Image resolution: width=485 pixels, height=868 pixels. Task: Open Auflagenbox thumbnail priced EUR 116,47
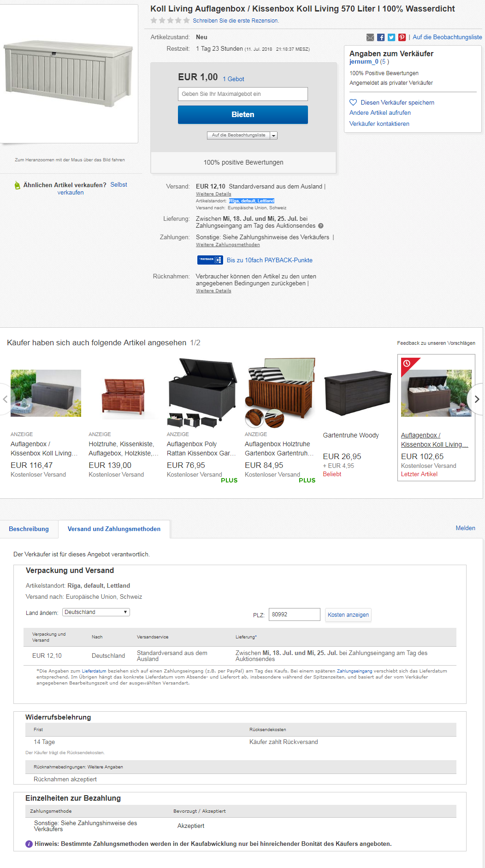tap(46, 393)
